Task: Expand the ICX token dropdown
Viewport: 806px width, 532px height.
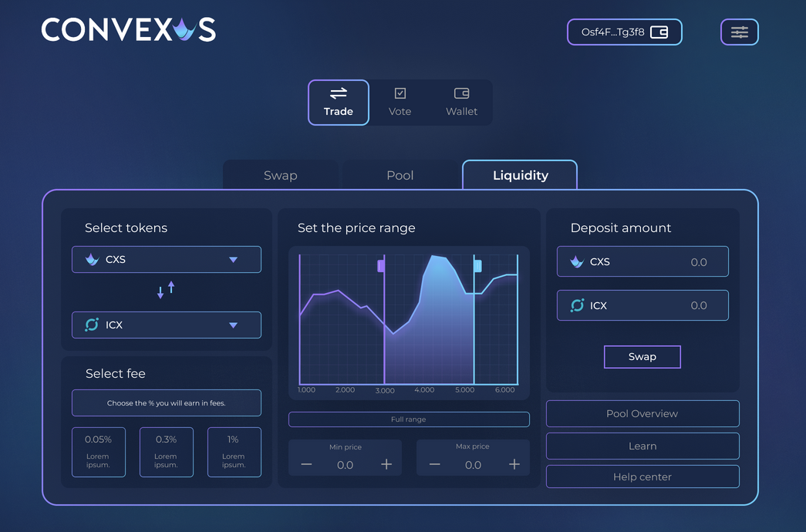Action: [x=233, y=325]
